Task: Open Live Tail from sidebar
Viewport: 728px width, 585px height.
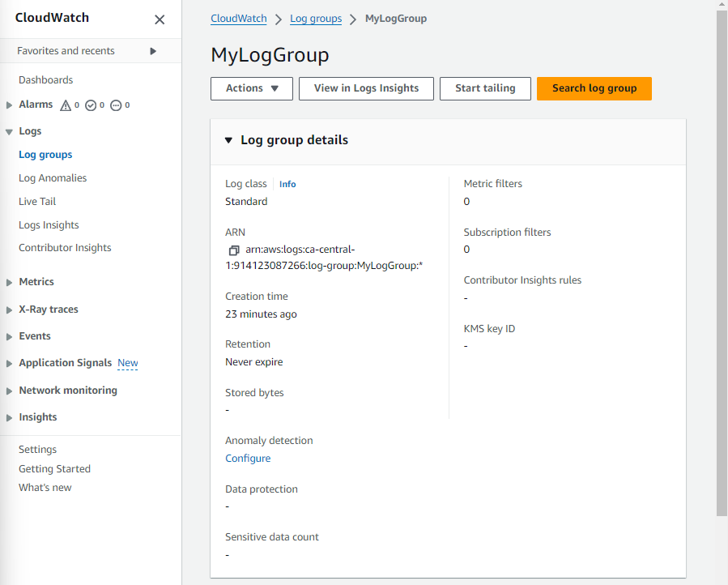Action: [x=37, y=202]
